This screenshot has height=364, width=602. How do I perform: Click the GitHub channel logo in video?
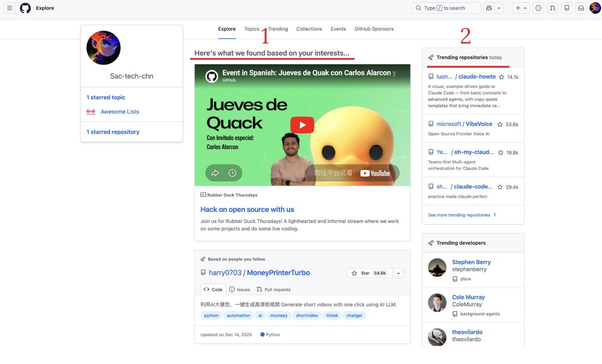(x=212, y=76)
